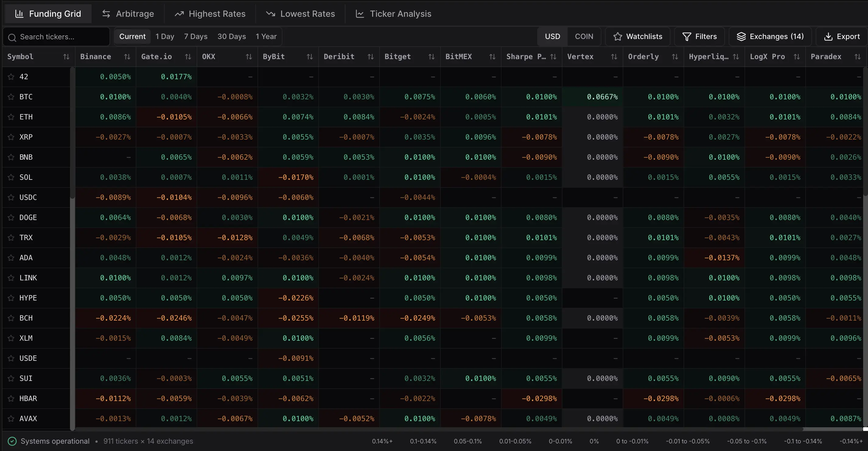The height and width of the screenshot is (451, 868).
Task: Click the 7 Days option
Action: tap(195, 37)
